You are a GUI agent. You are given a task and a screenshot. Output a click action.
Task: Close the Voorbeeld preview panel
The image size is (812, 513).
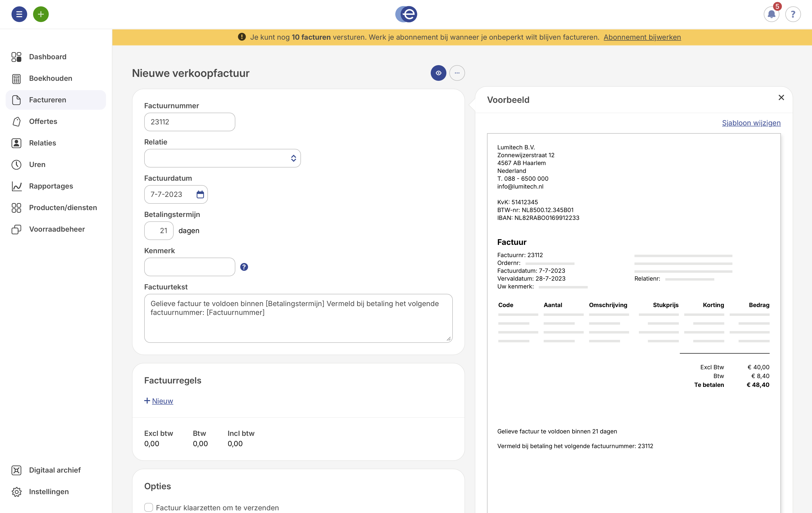point(781,97)
